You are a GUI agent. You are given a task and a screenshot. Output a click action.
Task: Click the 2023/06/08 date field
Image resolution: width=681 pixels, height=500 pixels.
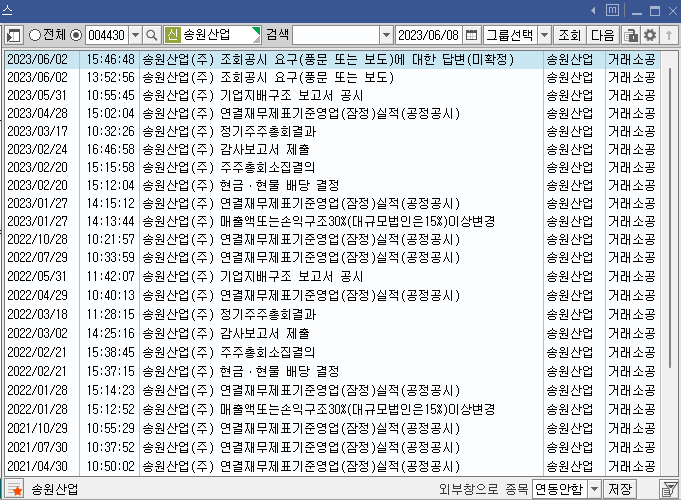pyautogui.click(x=429, y=35)
